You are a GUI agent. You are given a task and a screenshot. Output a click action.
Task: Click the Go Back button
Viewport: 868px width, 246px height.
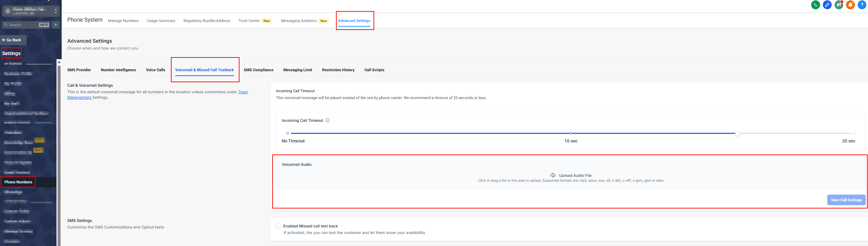coord(13,40)
